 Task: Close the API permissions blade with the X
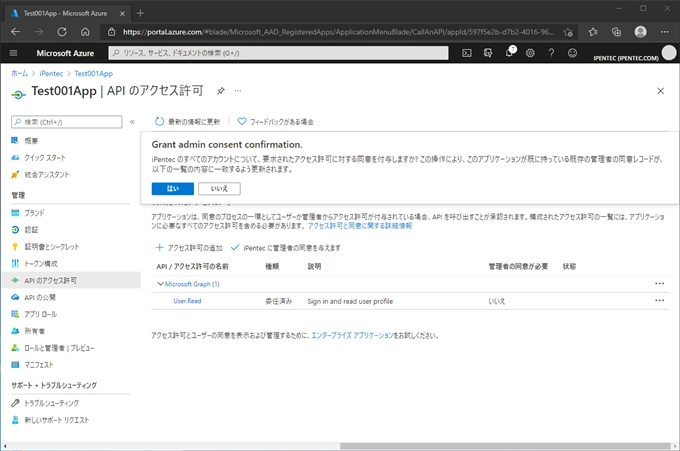tap(660, 91)
